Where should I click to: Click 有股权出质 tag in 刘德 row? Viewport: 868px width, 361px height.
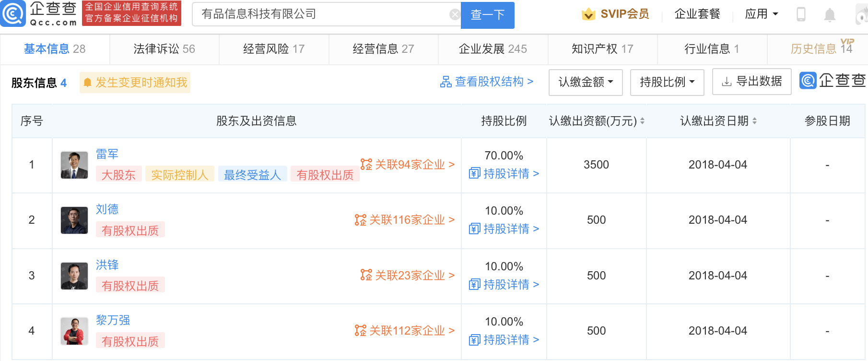tap(130, 230)
